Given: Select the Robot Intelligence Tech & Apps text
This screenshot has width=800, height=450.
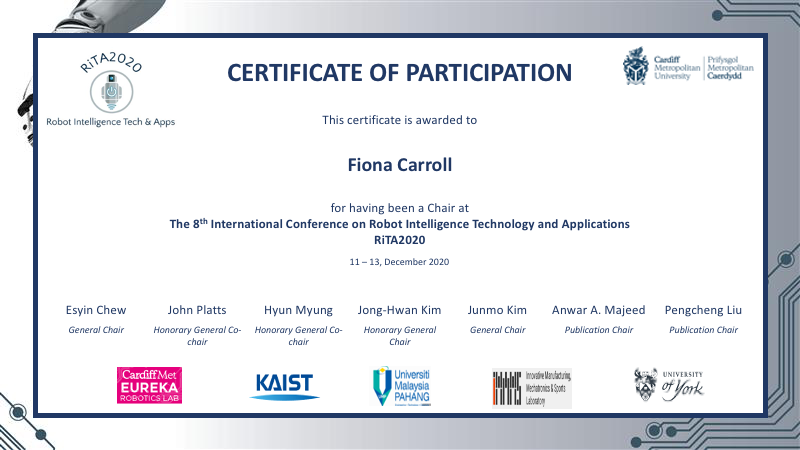Looking at the screenshot, I should [109, 121].
